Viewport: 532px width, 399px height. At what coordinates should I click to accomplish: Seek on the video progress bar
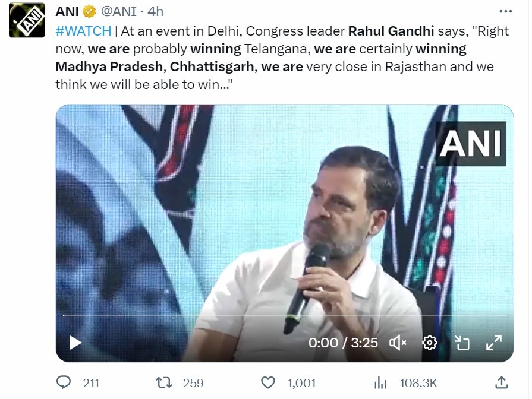[284, 315]
